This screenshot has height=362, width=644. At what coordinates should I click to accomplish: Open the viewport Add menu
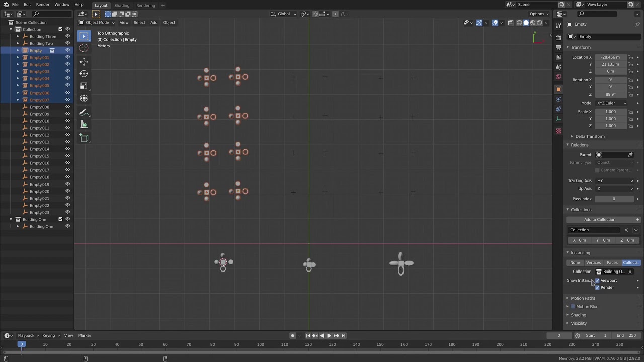pyautogui.click(x=154, y=23)
